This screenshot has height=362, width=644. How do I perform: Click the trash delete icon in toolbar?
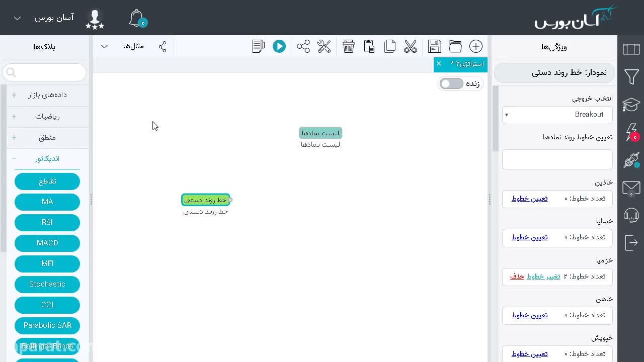pos(349,46)
